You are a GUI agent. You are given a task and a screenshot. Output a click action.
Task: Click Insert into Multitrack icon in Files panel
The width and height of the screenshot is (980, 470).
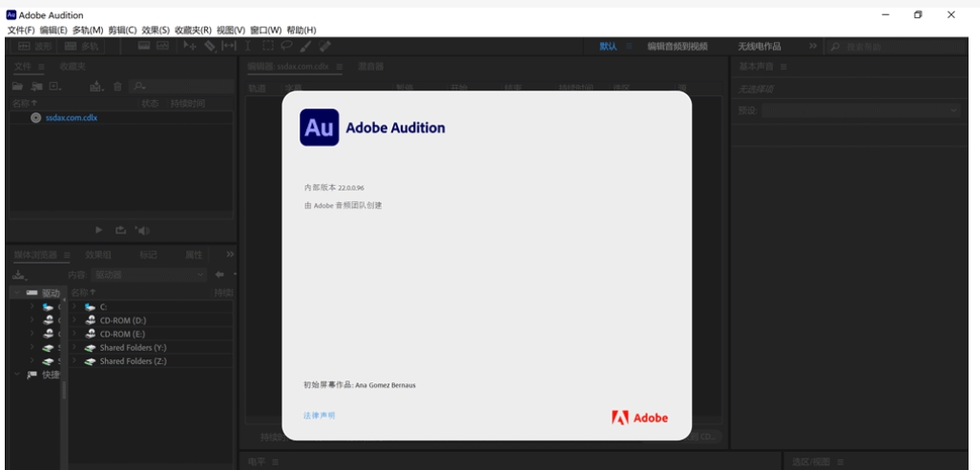pyautogui.click(x=96, y=87)
